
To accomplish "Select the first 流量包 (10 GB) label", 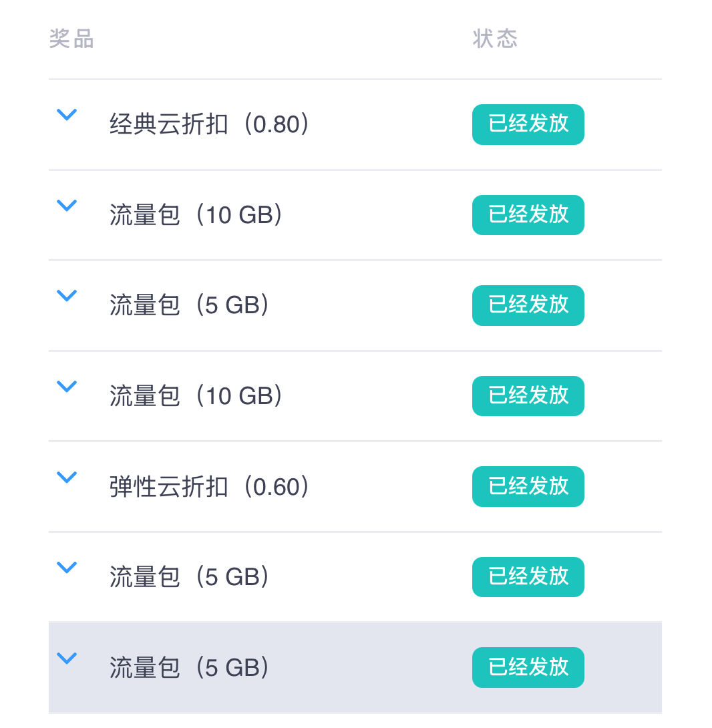I will tap(196, 216).
